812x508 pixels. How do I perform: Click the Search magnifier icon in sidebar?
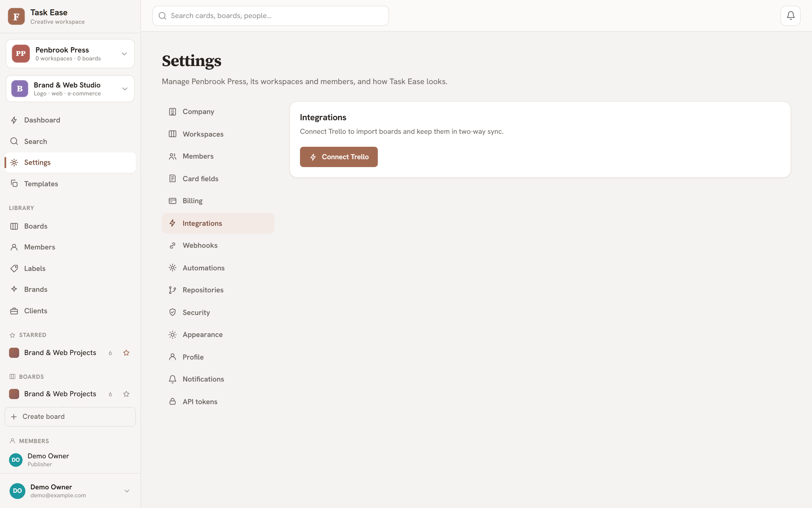pos(14,141)
